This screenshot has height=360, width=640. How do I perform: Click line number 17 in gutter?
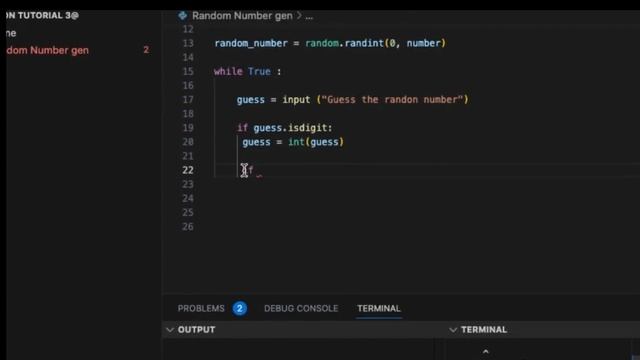click(188, 100)
